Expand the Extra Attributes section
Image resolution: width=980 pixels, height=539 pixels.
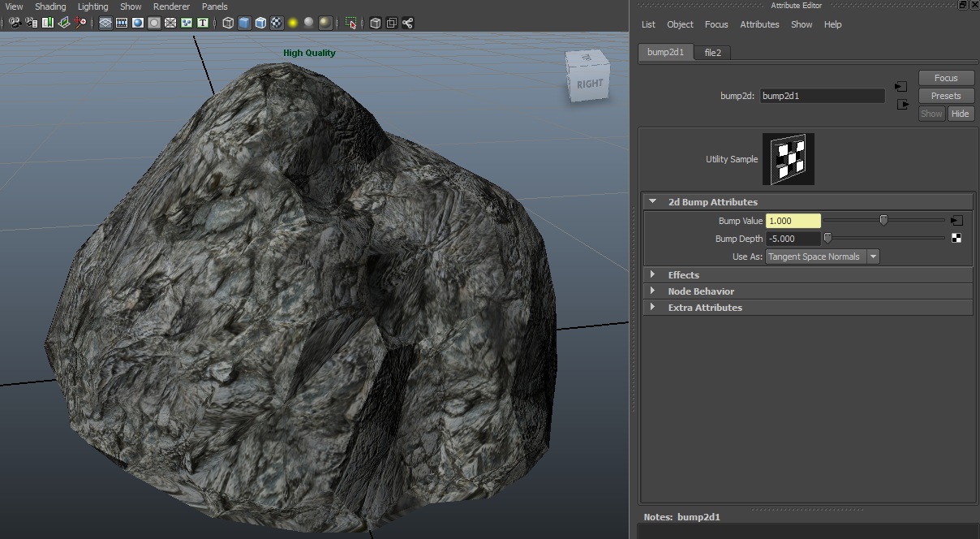(808, 308)
